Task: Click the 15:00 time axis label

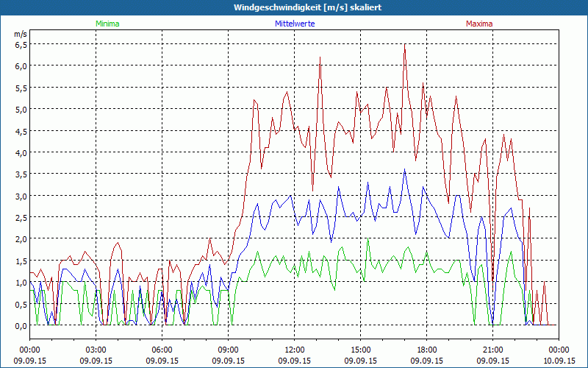Action: [x=360, y=350]
